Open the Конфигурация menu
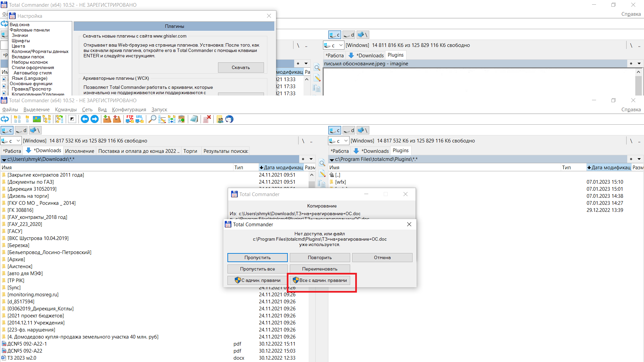This screenshot has width=644, height=362. 129,110
